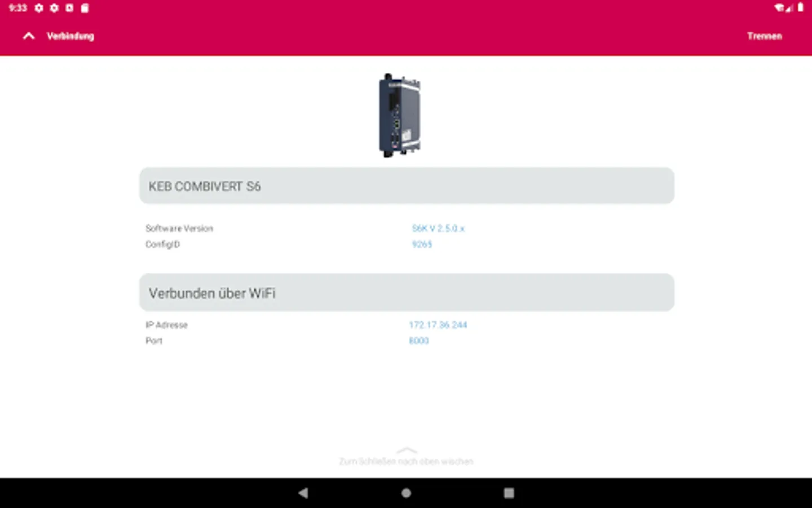This screenshot has width=812, height=508.
Task: Tap the SD card status icon
Action: 85,8
